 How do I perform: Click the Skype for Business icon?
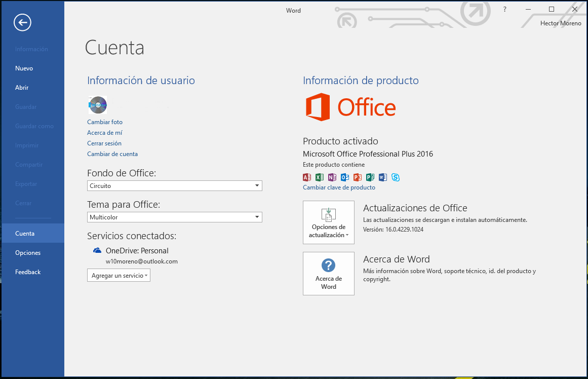coord(395,177)
